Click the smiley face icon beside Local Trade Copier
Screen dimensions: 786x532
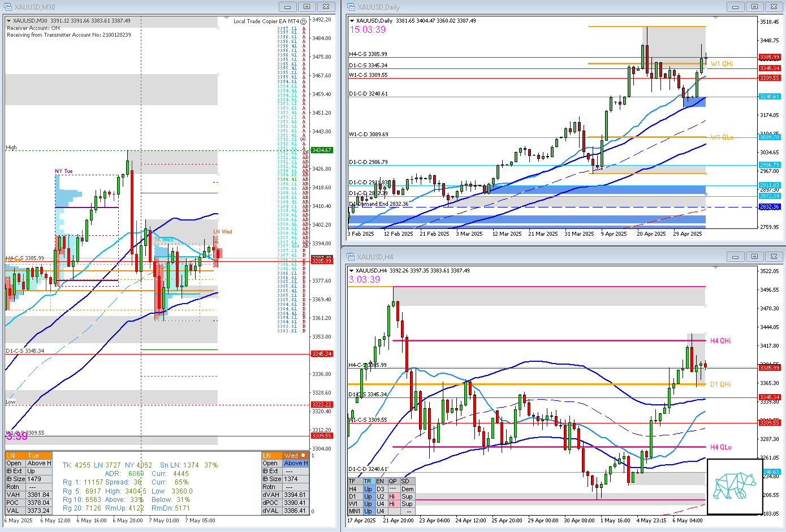coord(304,21)
